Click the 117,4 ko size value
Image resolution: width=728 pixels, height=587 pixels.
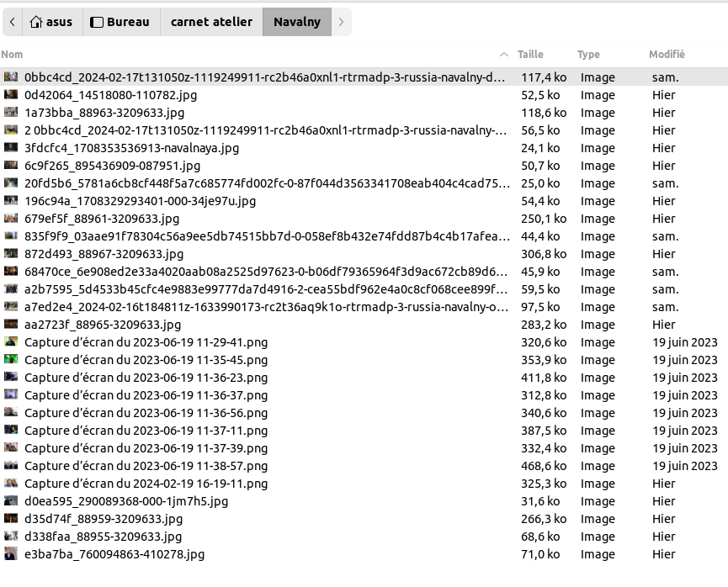point(544,77)
